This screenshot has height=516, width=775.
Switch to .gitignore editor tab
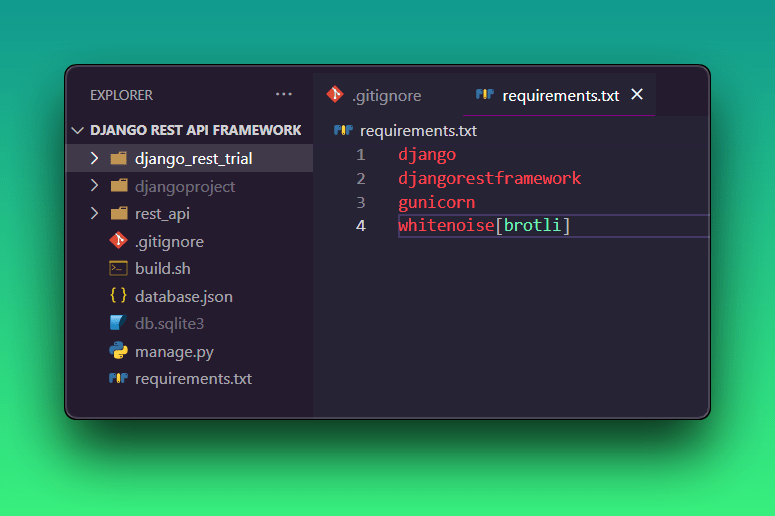[387, 95]
